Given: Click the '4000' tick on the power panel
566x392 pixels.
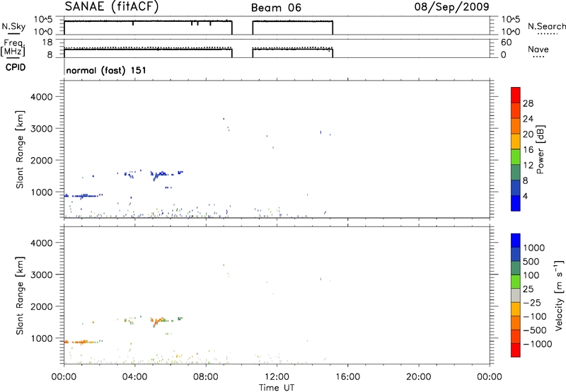Looking at the screenshot, I should pos(42,97).
